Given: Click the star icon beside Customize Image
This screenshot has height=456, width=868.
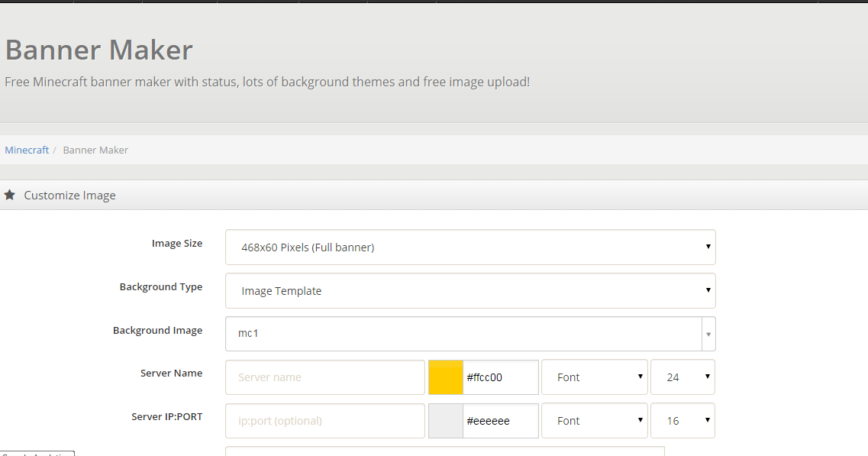Looking at the screenshot, I should (10, 195).
